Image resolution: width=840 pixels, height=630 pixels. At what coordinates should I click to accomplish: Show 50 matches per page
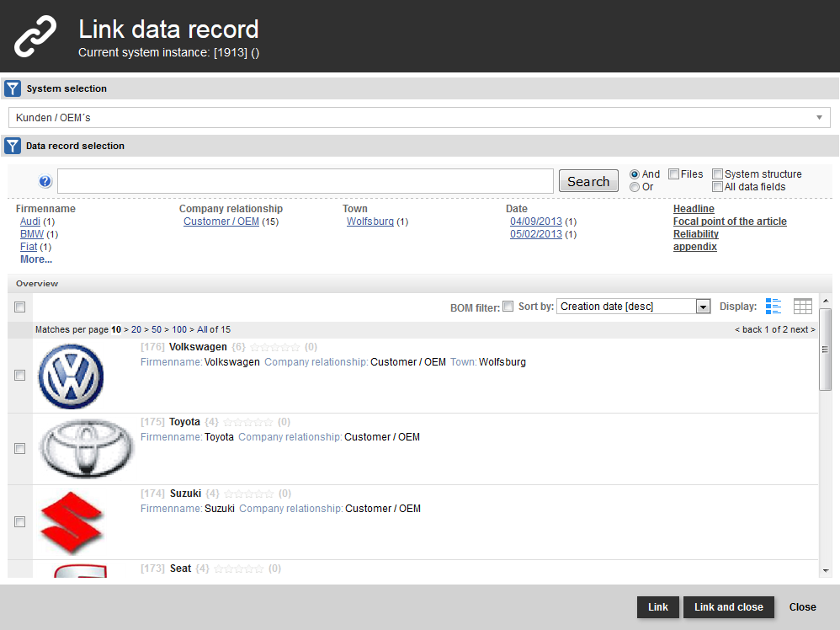(157, 330)
